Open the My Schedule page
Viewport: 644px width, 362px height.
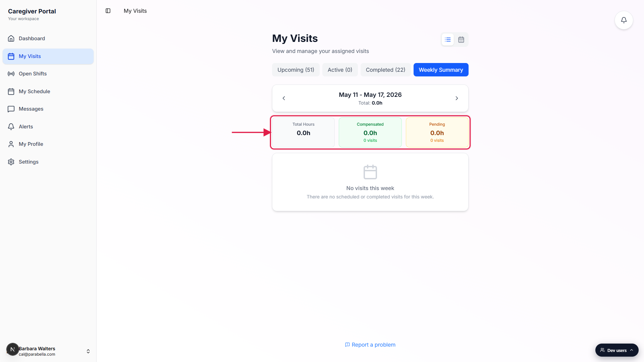(x=48, y=92)
